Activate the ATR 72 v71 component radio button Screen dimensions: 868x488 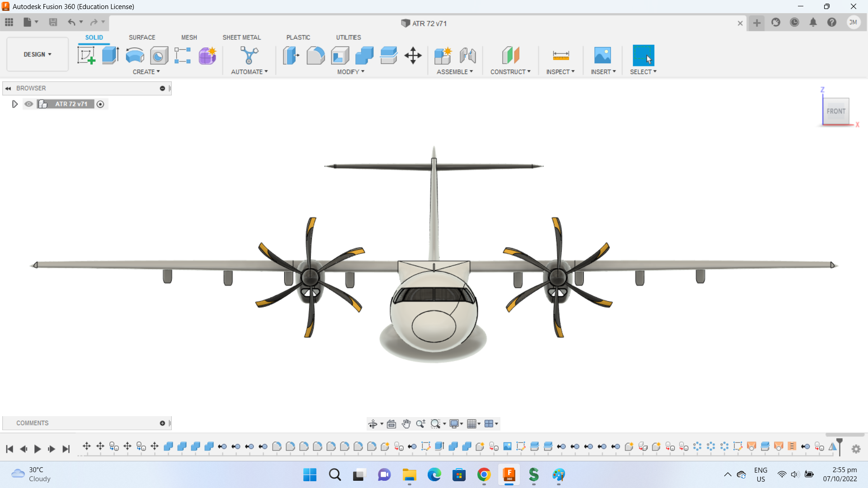[100, 104]
